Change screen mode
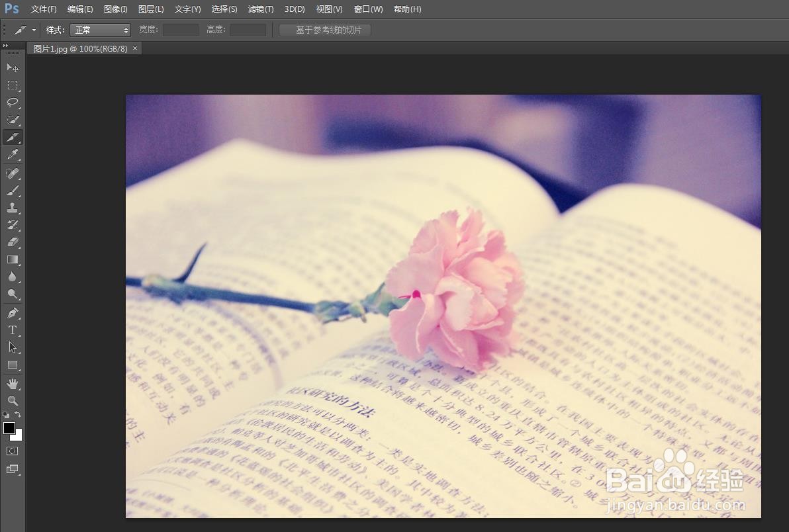The height and width of the screenshot is (532, 789). [13, 469]
